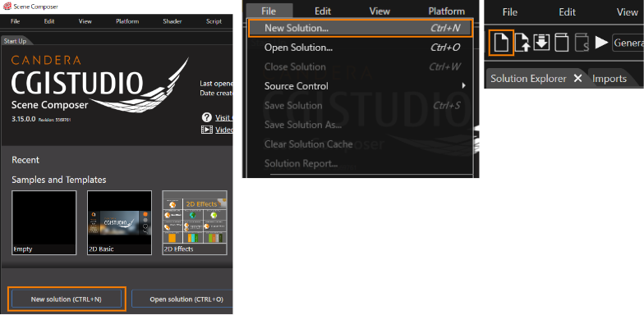644x315 pixels.
Task: Open the Genera... dropdown in toolbar
Action: [x=628, y=43]
